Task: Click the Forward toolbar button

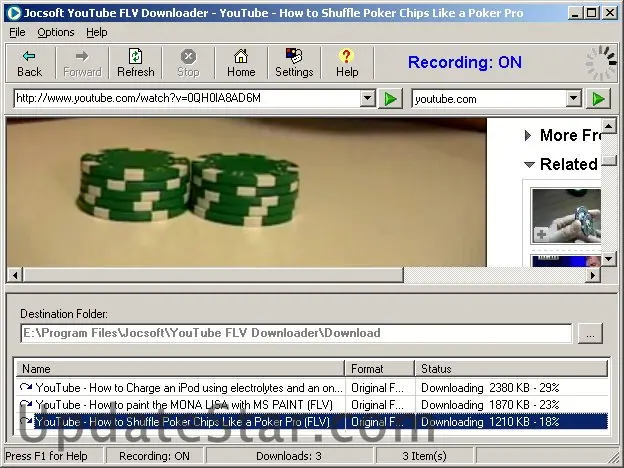Action: tap(82, 64)
